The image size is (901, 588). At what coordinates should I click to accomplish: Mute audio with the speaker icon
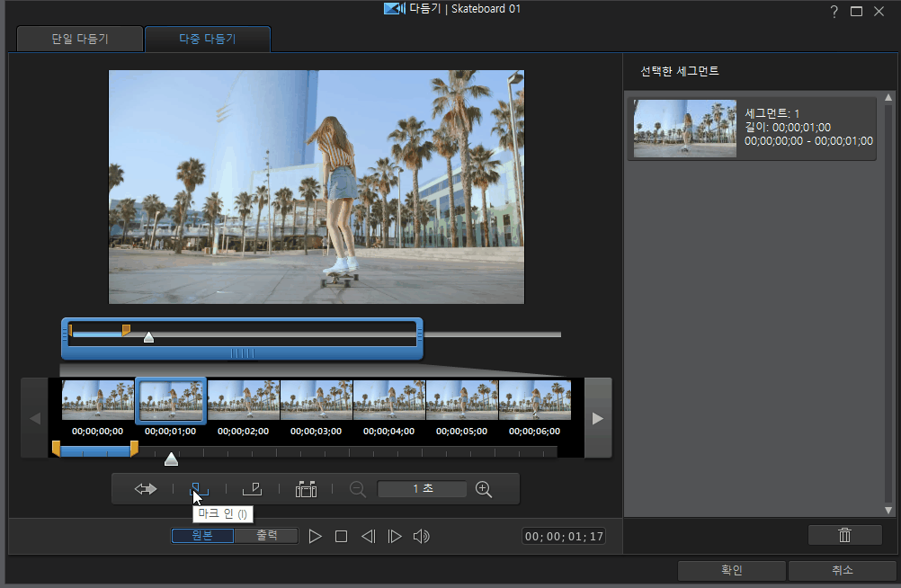[x=421, y=537]
